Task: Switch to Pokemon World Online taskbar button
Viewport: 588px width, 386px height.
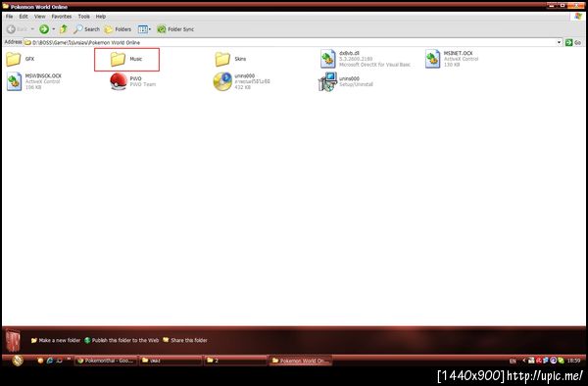Action: pos(300,361)
